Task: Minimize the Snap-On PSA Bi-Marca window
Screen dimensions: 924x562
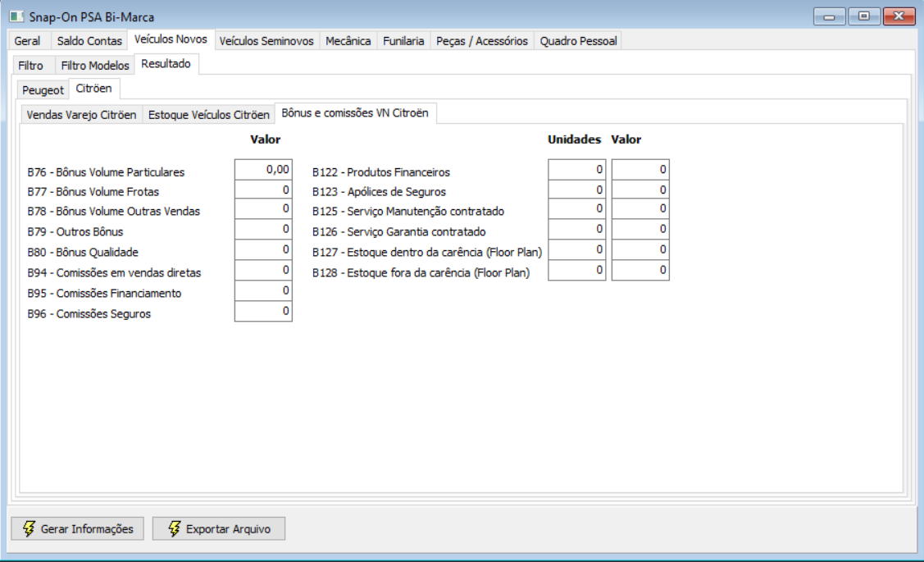Action: [829, 16]
